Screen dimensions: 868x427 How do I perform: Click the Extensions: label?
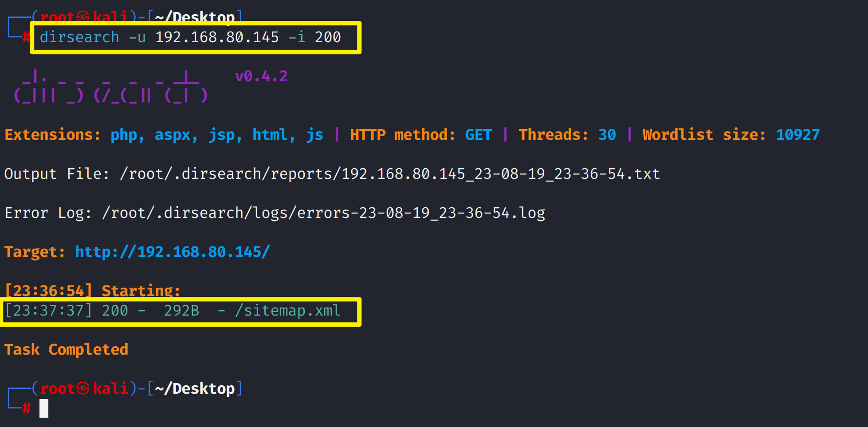[x=53, y=135]
